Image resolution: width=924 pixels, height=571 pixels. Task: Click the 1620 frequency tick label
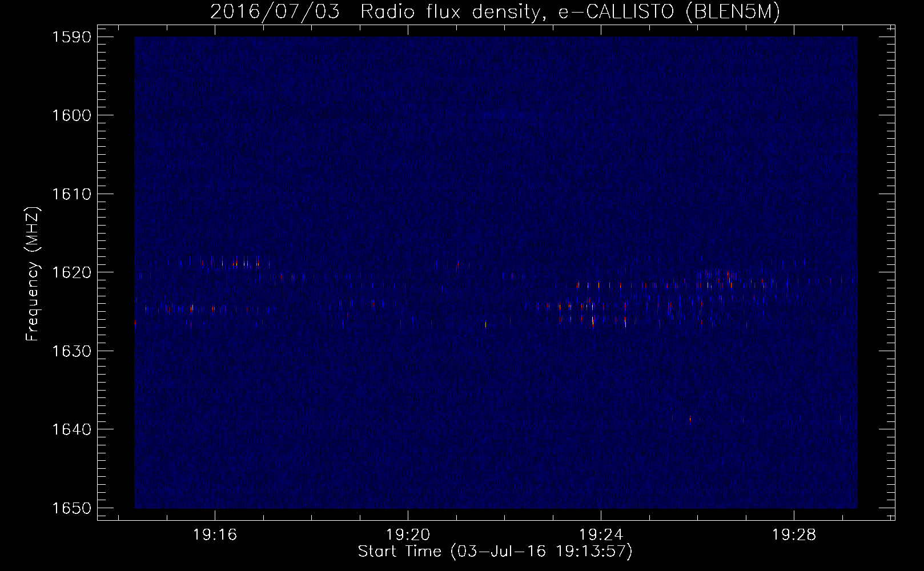(71, 272)
